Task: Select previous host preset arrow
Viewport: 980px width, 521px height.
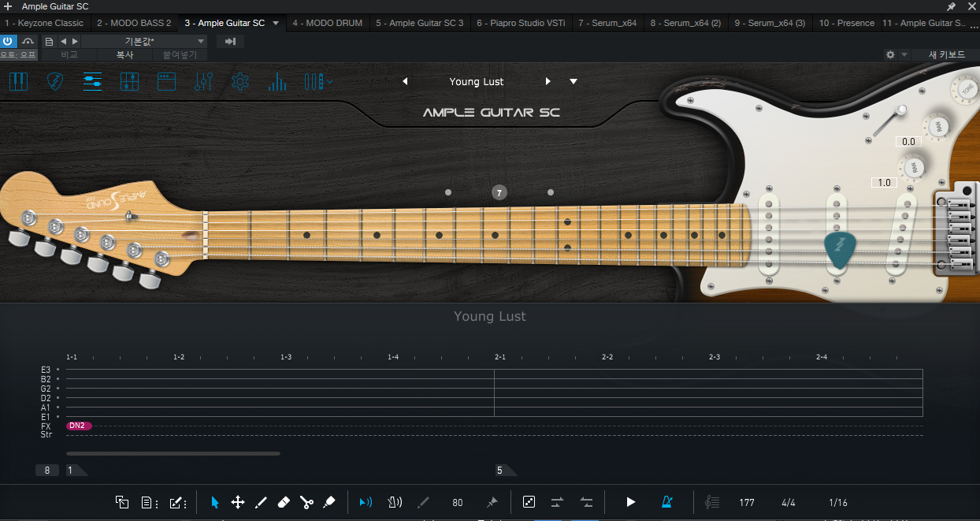Action: tap(64, 41)
